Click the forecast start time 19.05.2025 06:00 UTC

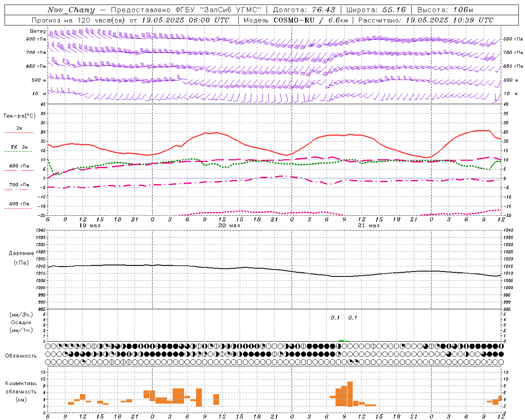click(x=185, y=20)
